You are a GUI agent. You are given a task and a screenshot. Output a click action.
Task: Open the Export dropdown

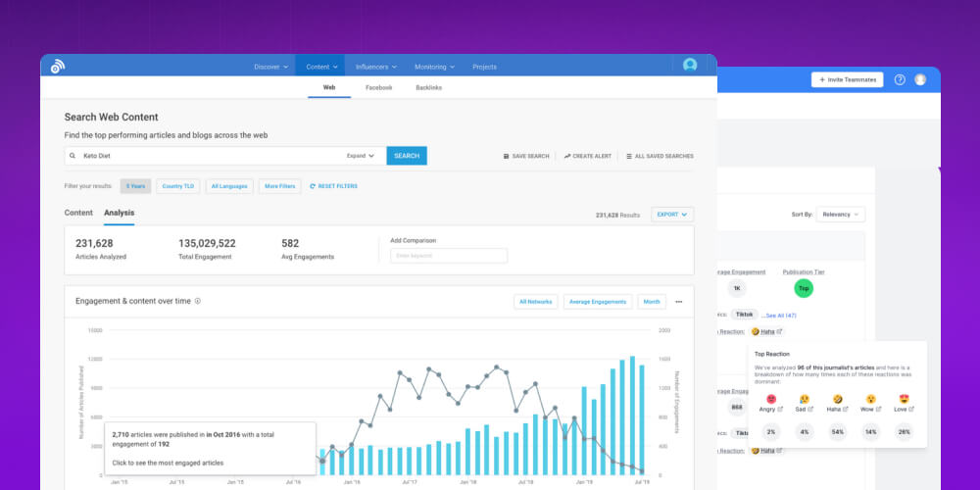pyautogui.click(x=672, y=215)
